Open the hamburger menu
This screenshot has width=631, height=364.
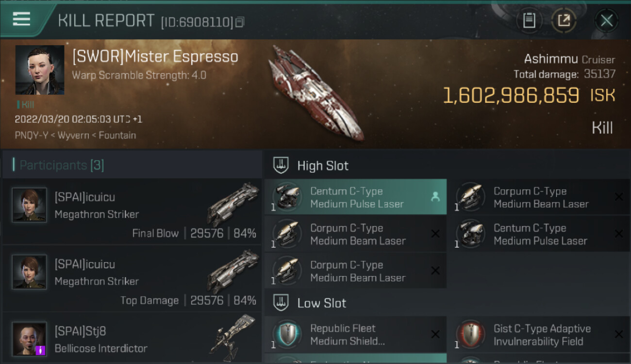pyautogui.click(x=21, y=19)
